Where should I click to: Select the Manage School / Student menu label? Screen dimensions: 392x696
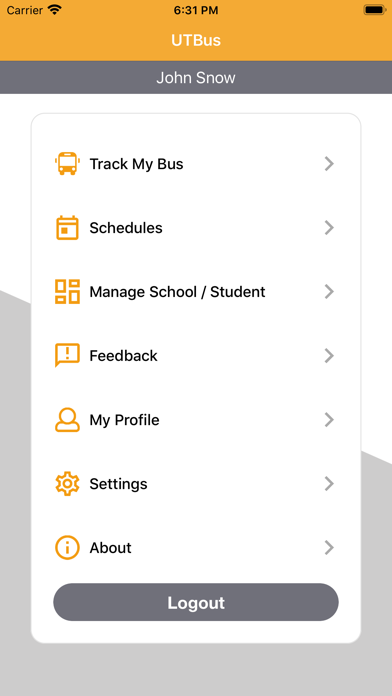coord(177,292)
